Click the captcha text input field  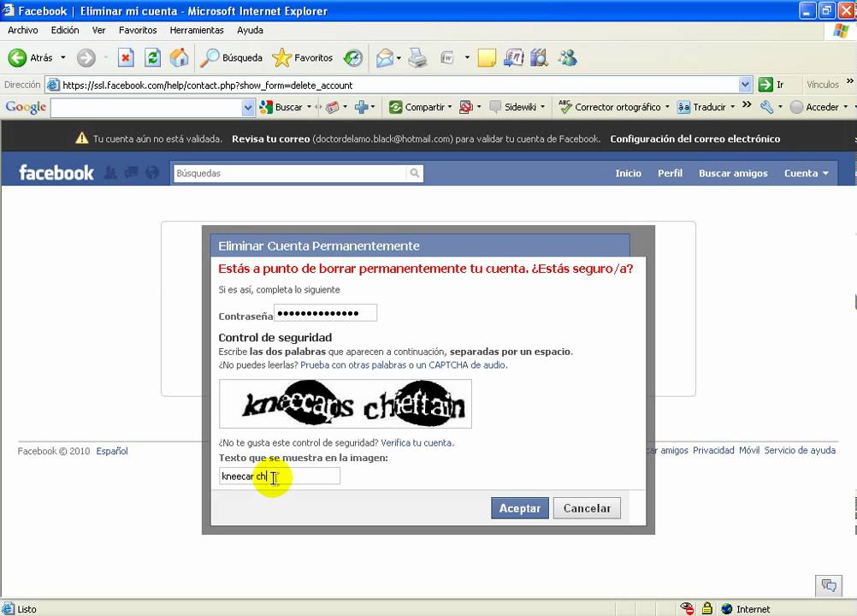click(x=280, y=476)
